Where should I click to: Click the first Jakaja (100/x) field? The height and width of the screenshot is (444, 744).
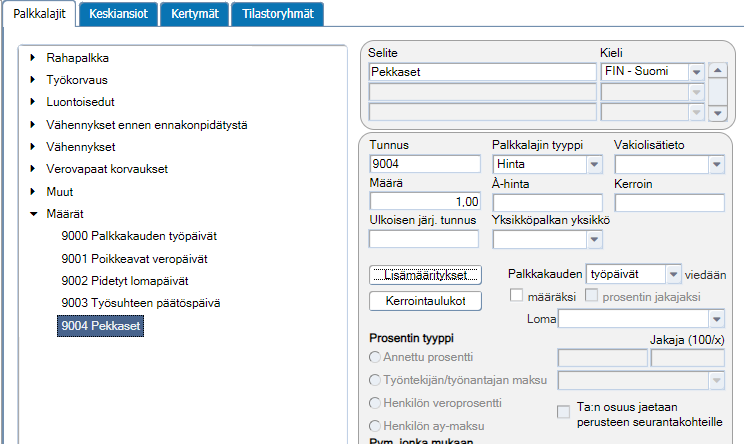603,358
